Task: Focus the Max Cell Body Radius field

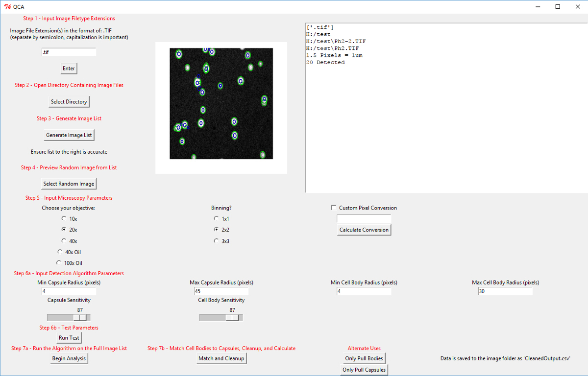Action: coord(505,291)
